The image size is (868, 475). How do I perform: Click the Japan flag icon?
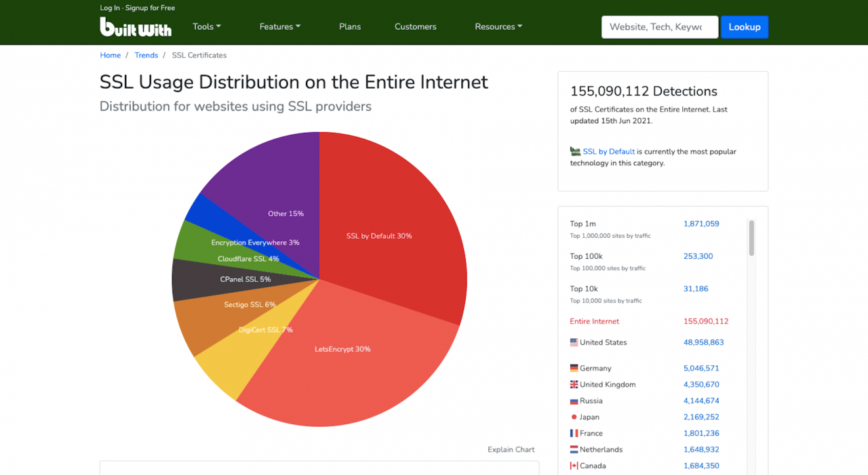(574, 417)
